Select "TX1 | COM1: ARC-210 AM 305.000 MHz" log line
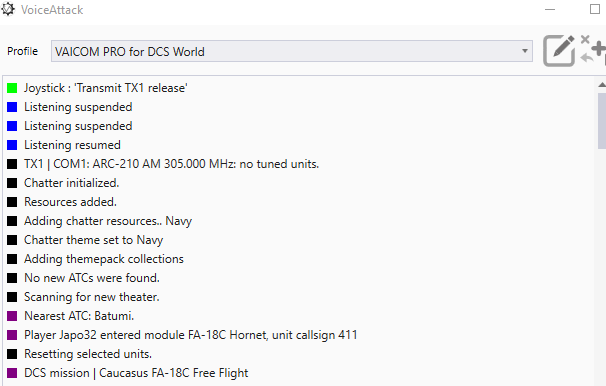This screenshot has height=386, width=606. coord(171,164)
